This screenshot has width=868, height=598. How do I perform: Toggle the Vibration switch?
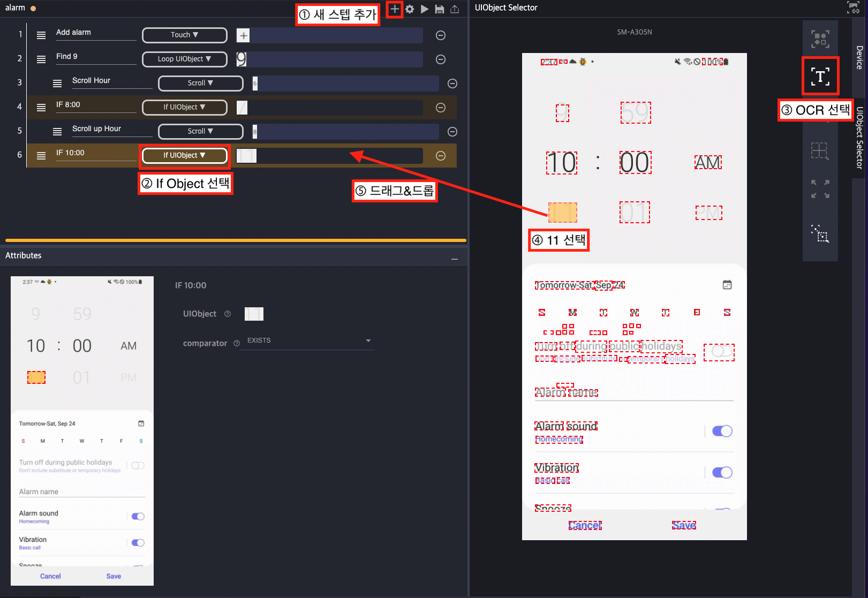pyautogui.click(x=722, y=472)
